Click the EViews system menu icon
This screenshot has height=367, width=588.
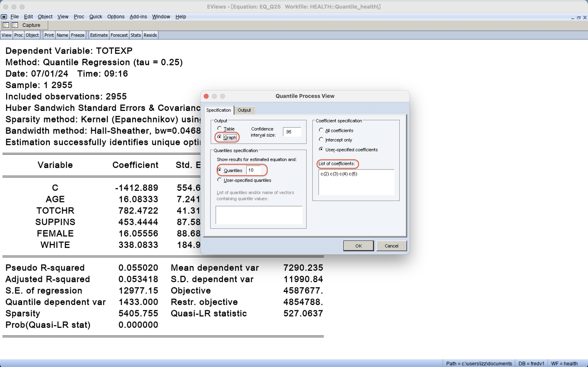4,17
